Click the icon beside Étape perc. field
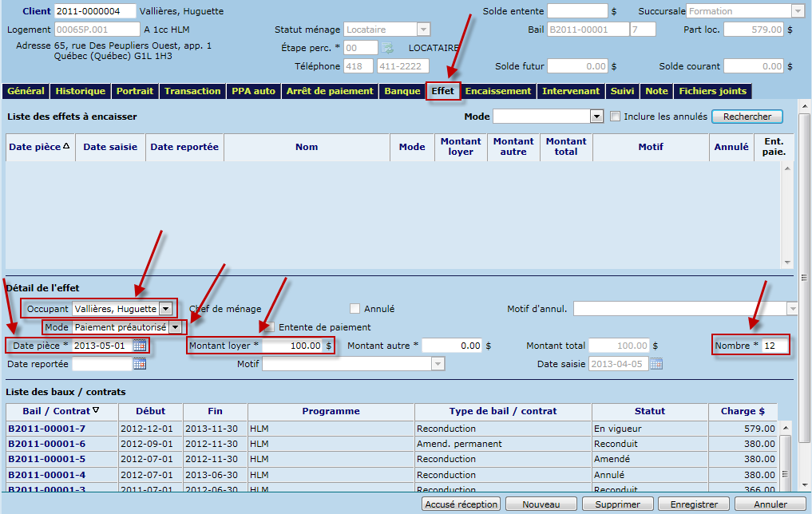Screen dimensions: 812x514 pos(387,48)
